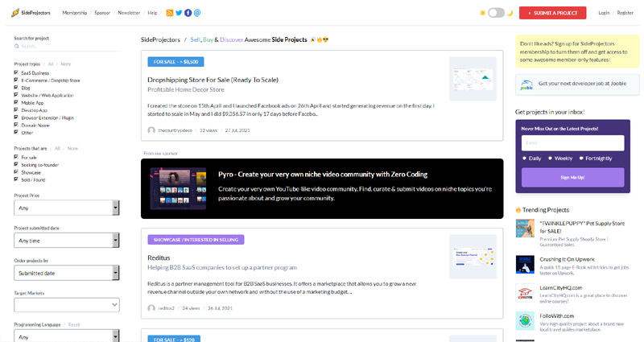Click the search magnifier icon

point(17,46)
